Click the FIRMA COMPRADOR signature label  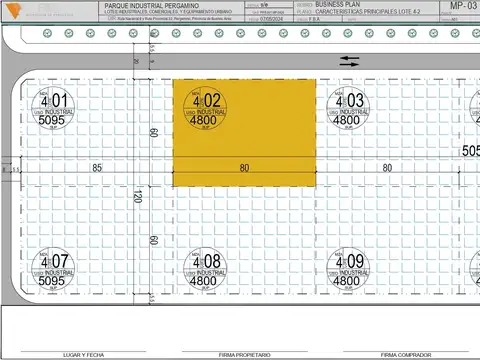click(x=406, y=355)
